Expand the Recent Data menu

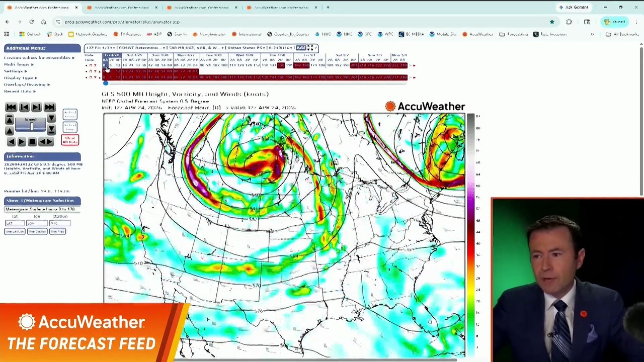click(x=20, y=91)
